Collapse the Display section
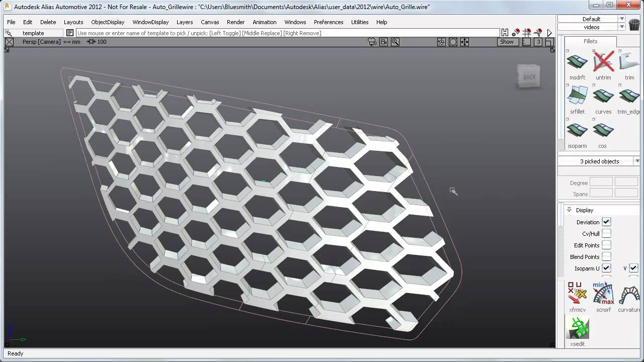644x362 pixels. [569, 210]
